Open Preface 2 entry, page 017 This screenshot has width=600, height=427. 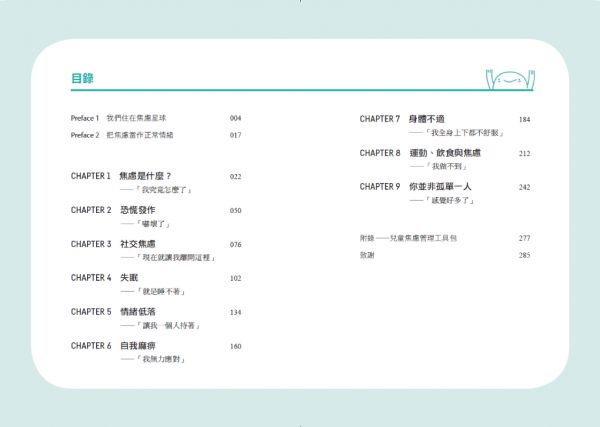tap(156, 135)
